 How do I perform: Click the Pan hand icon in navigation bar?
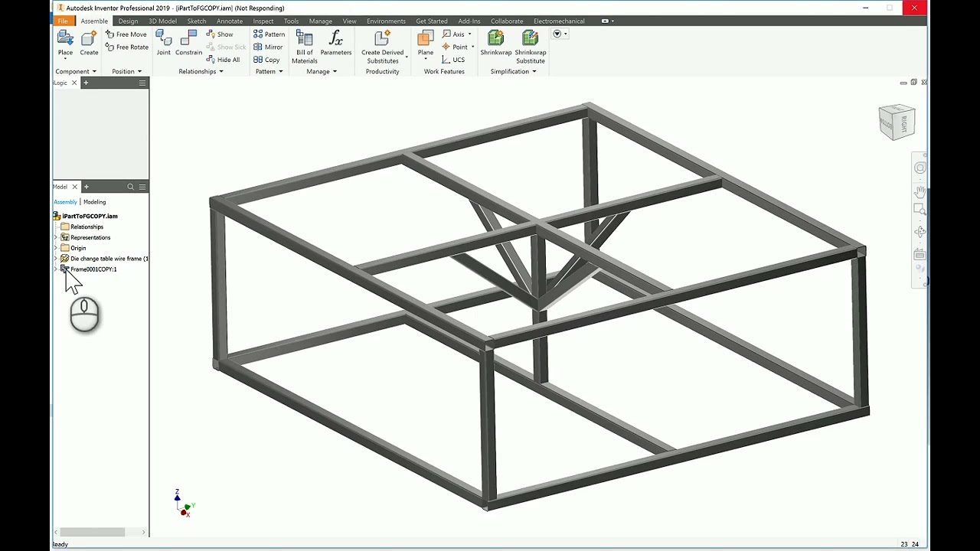920,191
